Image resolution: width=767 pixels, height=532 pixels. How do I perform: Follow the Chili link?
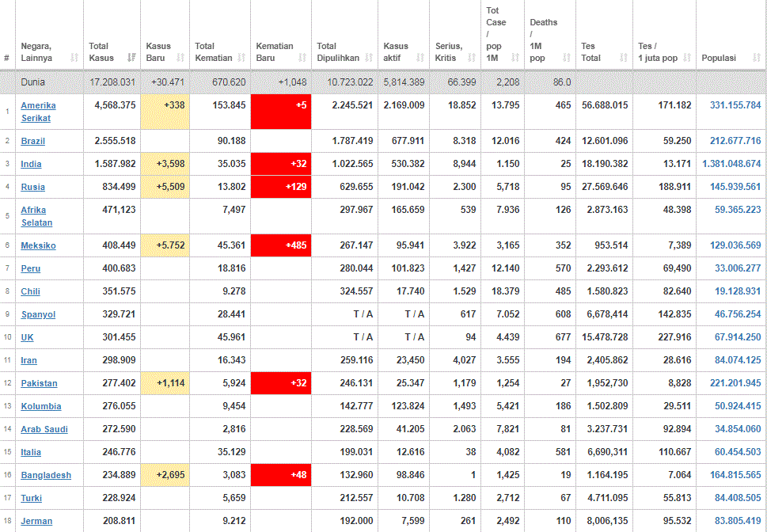[30, 291]
